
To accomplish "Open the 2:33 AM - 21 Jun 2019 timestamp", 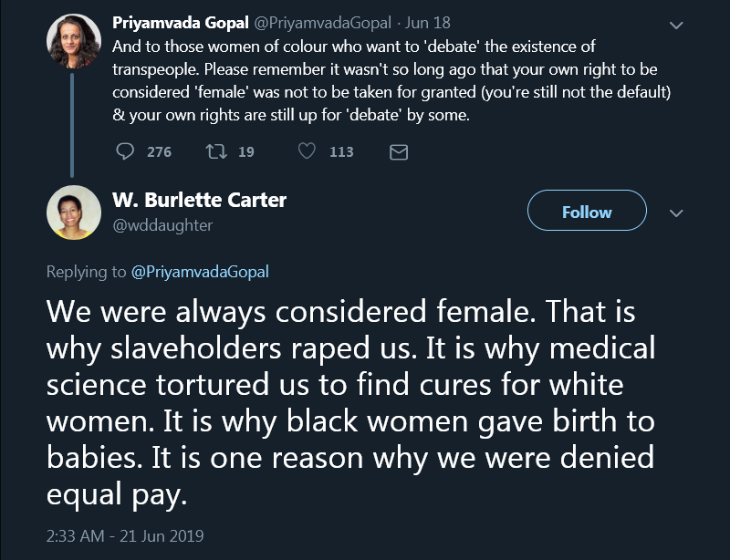I will click(125, 535).
